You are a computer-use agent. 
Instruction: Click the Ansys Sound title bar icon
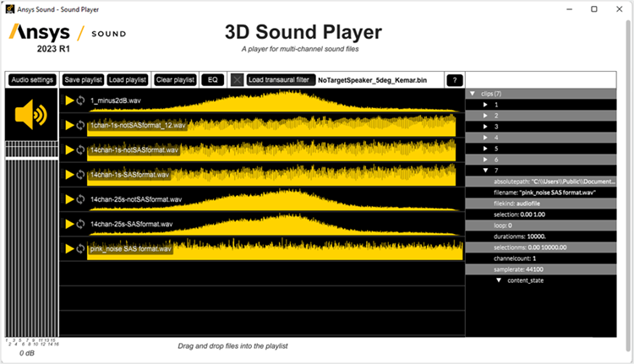[x=9, y=9]
